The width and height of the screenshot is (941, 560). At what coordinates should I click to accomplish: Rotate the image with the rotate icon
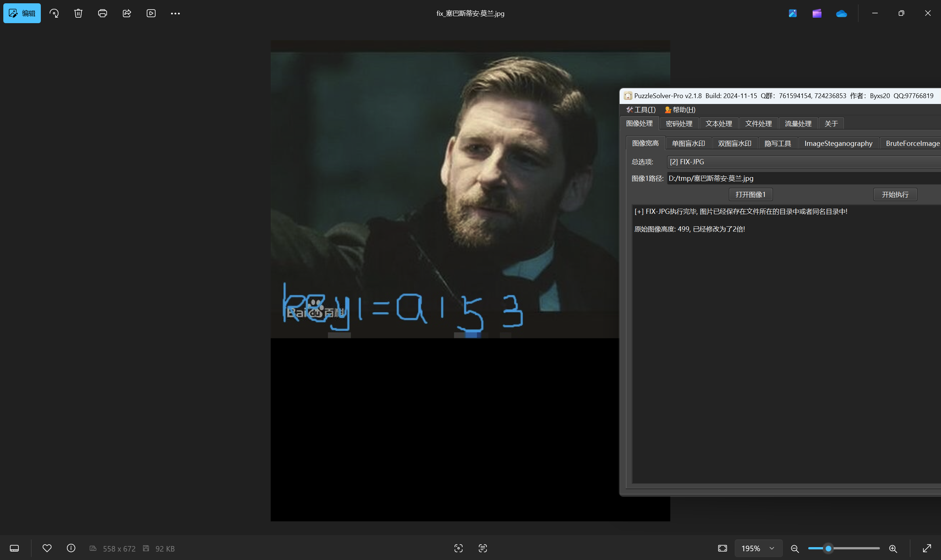54,13
